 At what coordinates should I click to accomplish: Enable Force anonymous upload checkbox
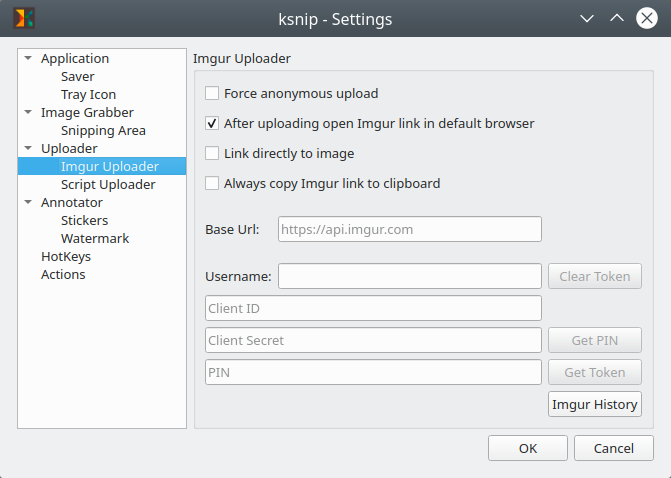click(212, 94)
